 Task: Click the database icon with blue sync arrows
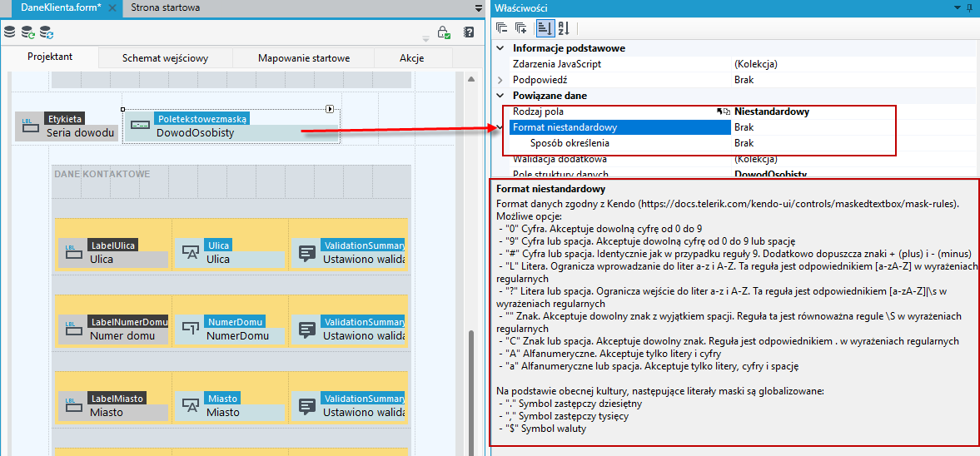point(47,32)
